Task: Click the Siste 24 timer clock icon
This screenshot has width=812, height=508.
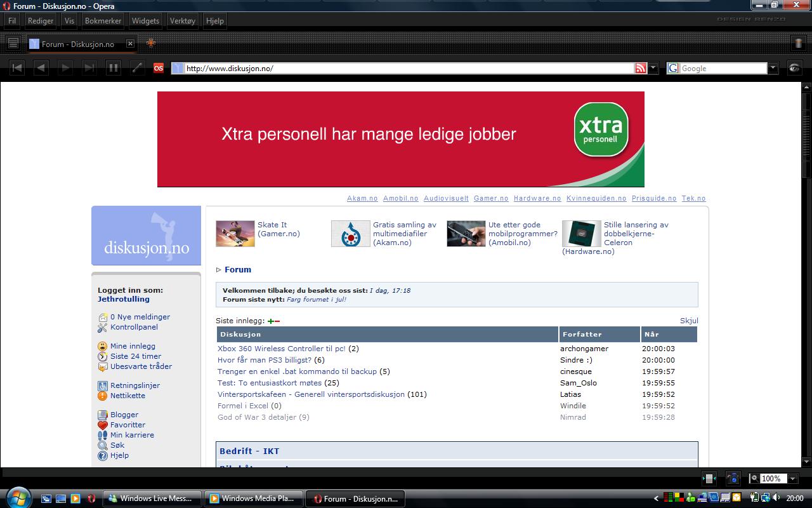Action: (x=103, y=356)
